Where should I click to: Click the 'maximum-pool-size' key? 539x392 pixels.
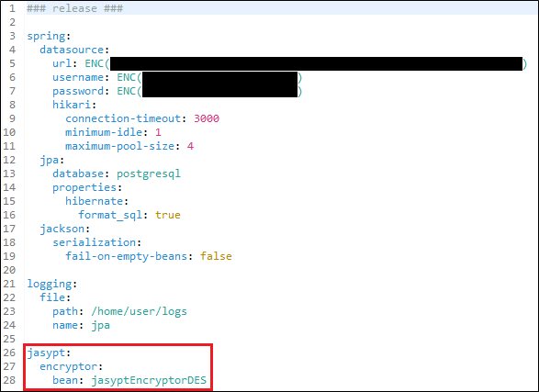(x=119, y=147)
